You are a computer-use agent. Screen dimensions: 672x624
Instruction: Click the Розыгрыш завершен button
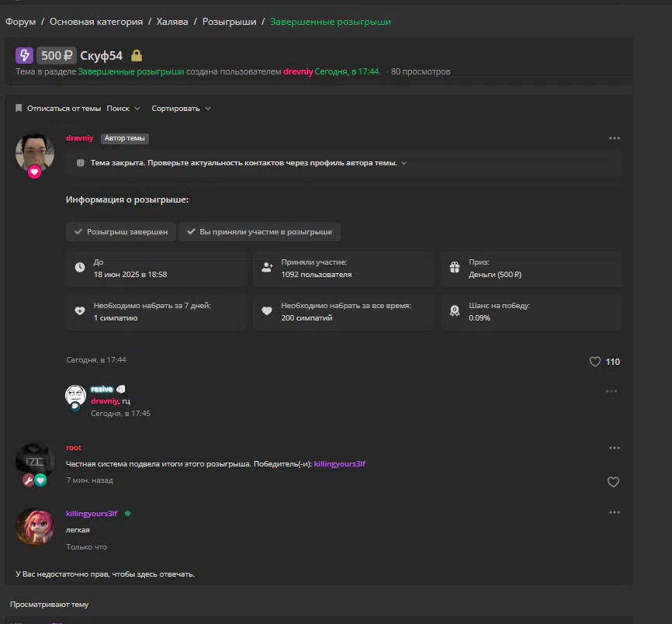121,232
